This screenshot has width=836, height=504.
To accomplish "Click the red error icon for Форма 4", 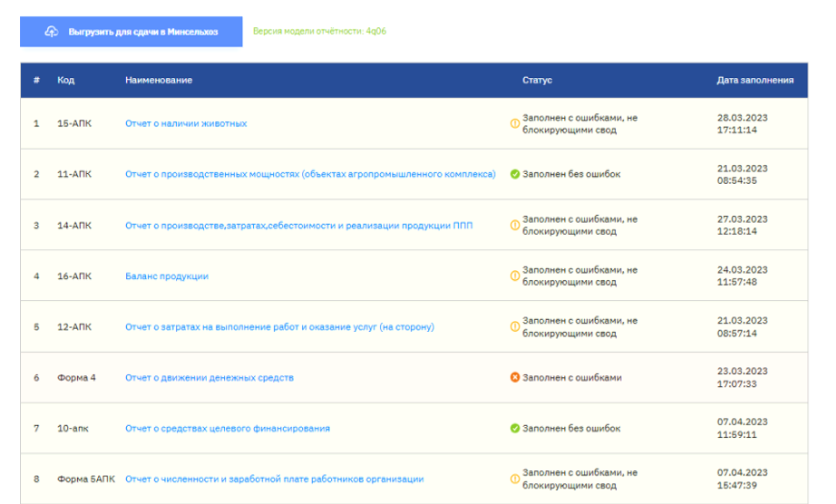I will click(x=515, y=377).
